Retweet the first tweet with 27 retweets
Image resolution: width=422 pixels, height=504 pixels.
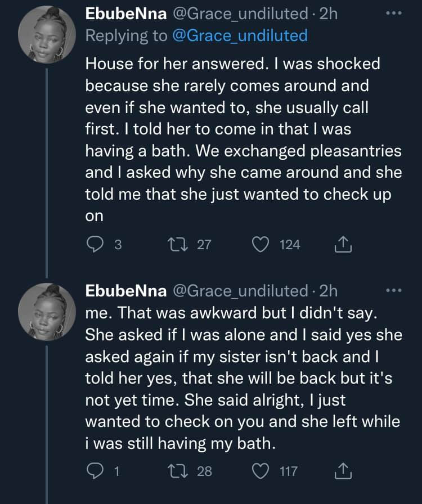click(x=179, y=244)
